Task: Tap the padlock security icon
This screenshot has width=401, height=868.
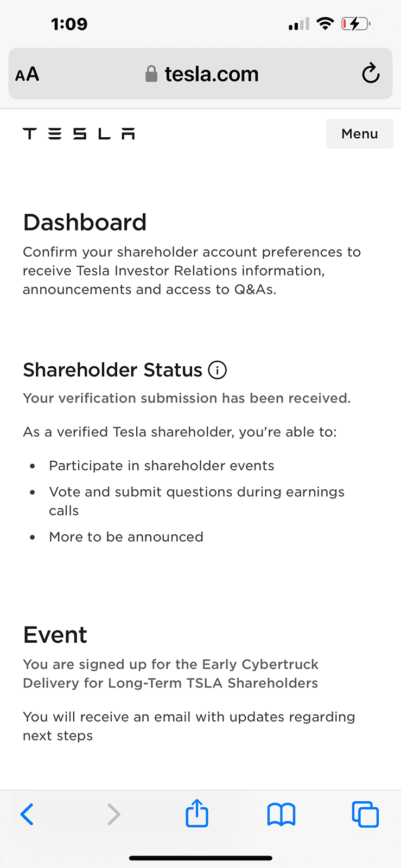Action: pyautogui.click(x=151, y=74)
